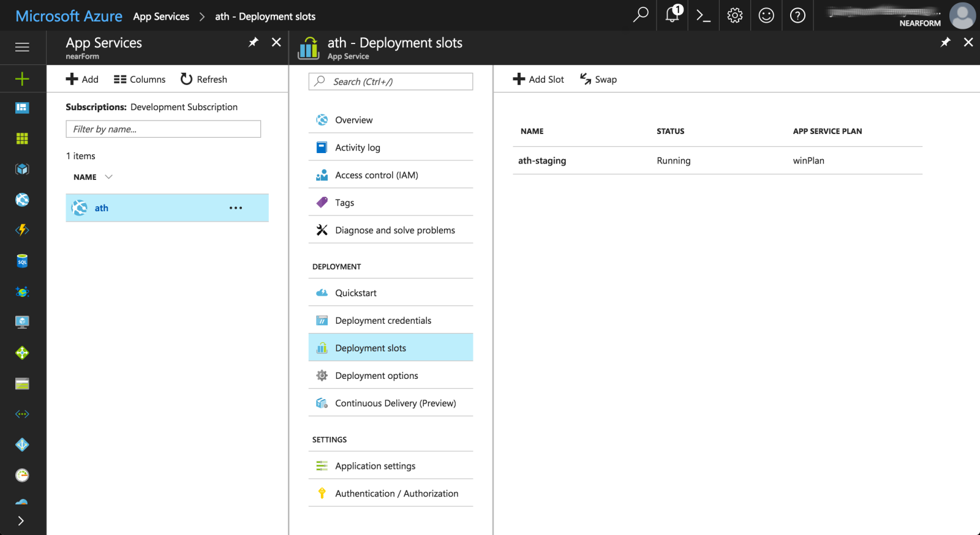Open All resources grid icon in sidebar
The height and width of the screenshot is (535, 980).
pyautogui.click(x=22, y=138)
